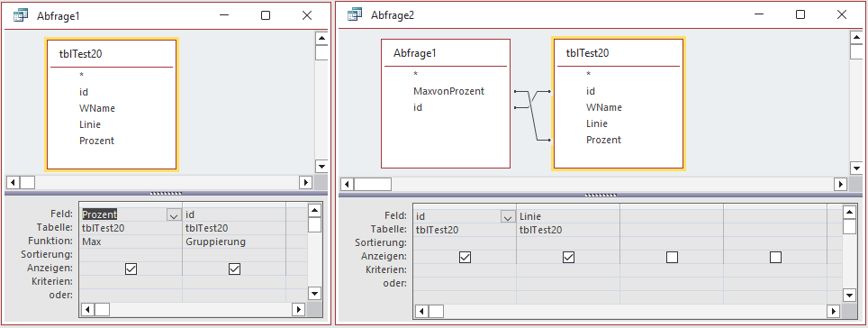This screenshot has width=868, height=328.
Task: Click the Linie field in Abfrage2's tblTest20
Action: [597, 123]
